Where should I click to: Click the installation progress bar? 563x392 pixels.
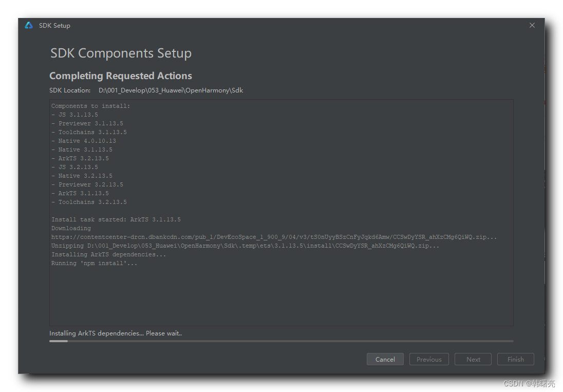click(281, 341)
